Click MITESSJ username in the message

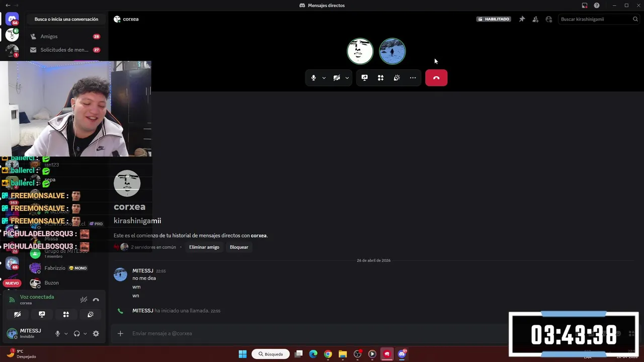pyautogui.click(x=143, y=271)
